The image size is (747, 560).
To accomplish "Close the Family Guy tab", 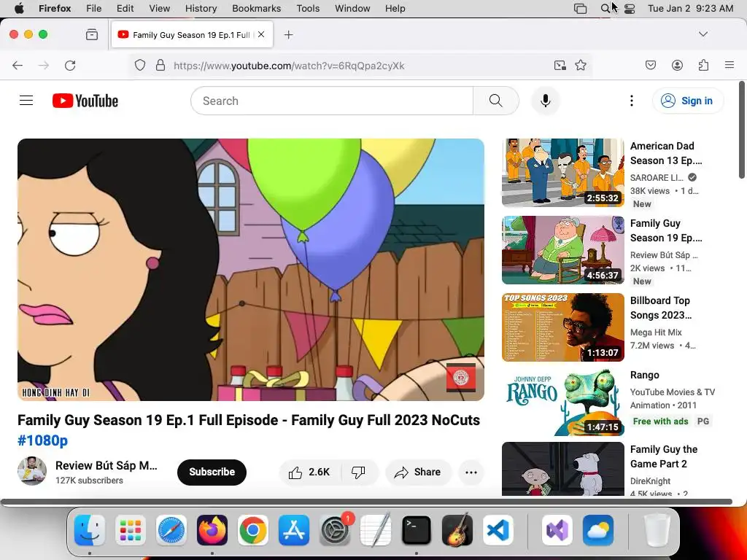I will 261,34.
